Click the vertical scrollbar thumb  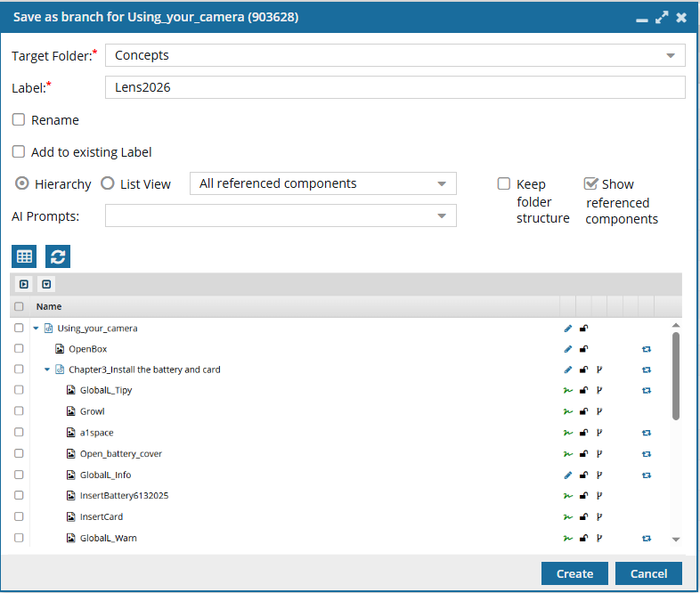click(x=676, y=376)
